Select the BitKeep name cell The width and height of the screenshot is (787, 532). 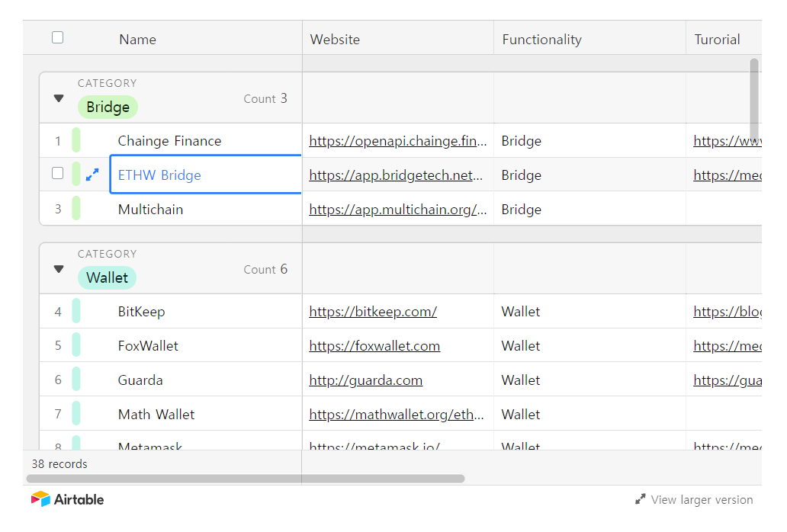(206, 312)
